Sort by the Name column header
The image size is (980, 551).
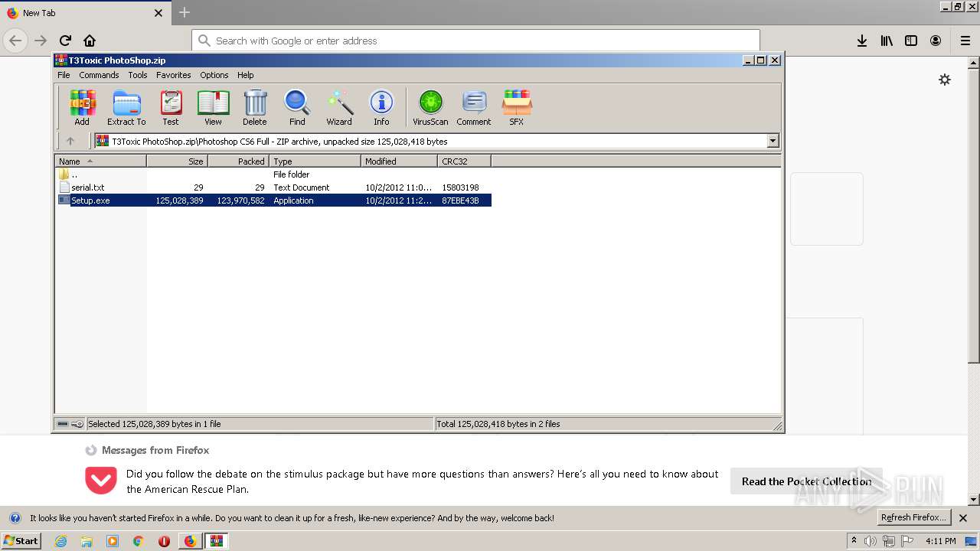tap(100, 161)
